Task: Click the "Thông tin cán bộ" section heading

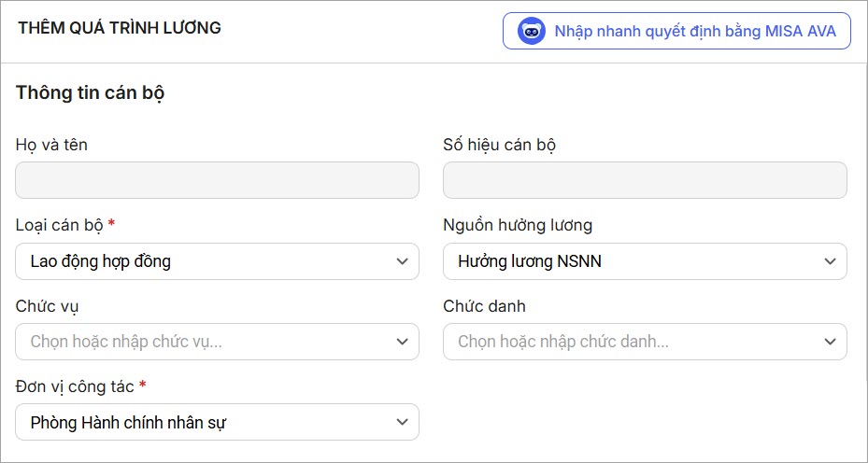Action: (91, 93)
